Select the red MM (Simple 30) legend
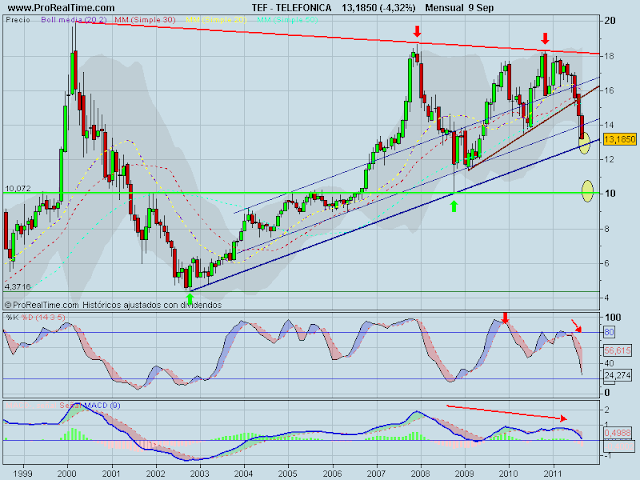The image size is (640, 480). [145, 20]
